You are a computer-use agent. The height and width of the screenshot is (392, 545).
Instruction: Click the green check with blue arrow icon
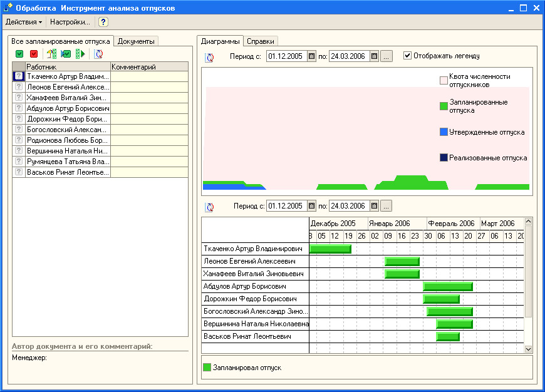[x=66, y=54]
